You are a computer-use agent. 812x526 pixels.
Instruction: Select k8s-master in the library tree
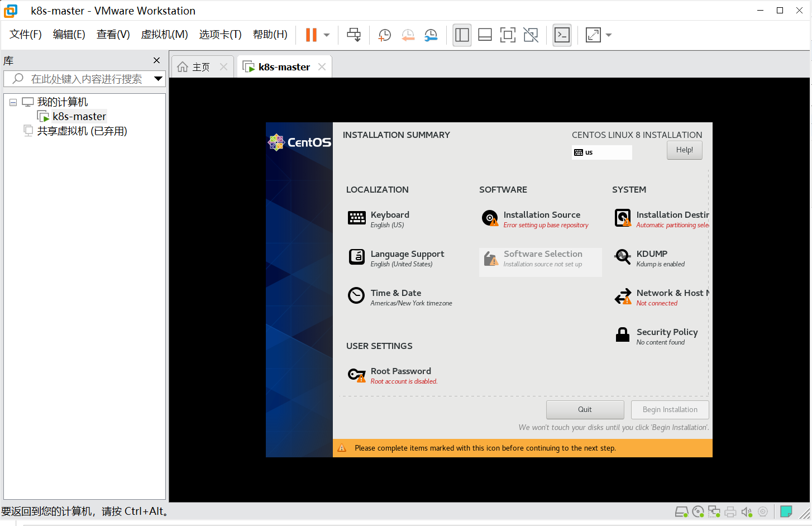pyautogui.click(x=79, y=116)
